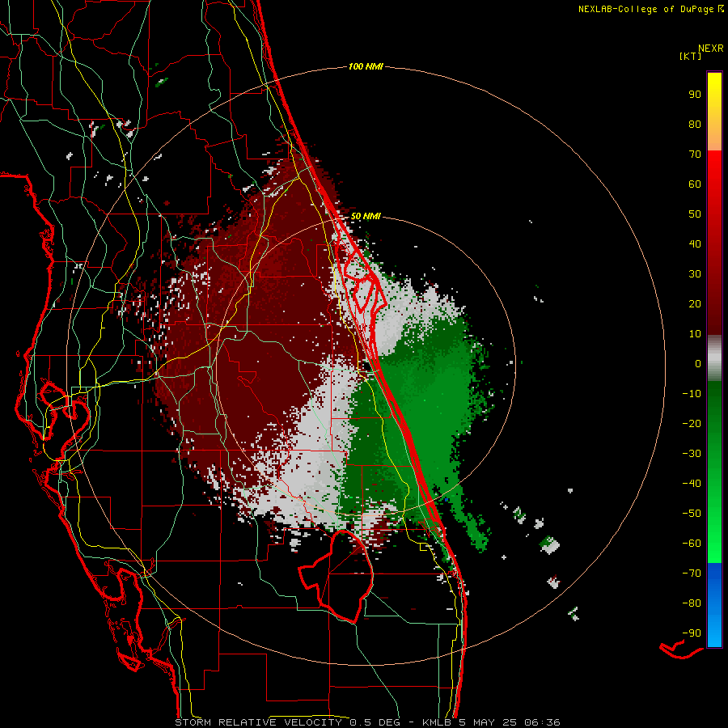Click the '50 NMI' range ring label

366,216
